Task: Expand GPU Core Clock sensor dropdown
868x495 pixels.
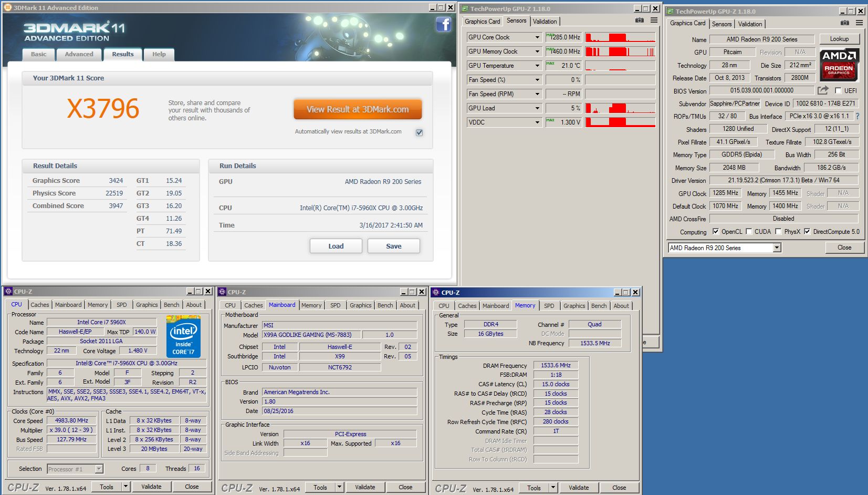Action: point(537,37)
